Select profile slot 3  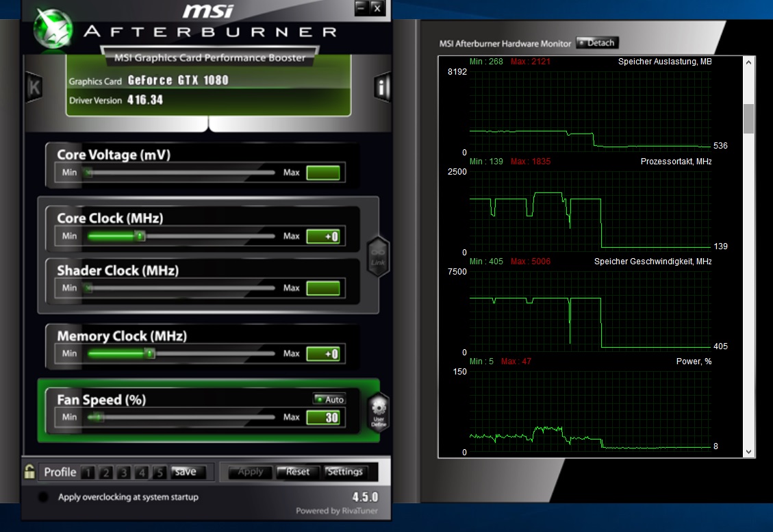pos(124,472)
